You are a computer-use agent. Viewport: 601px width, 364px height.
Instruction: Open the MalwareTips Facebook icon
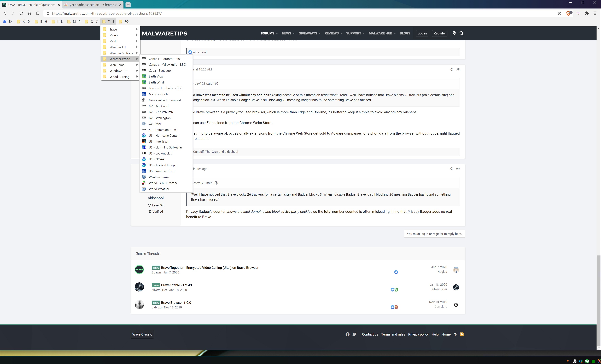[x=347, y=334]
